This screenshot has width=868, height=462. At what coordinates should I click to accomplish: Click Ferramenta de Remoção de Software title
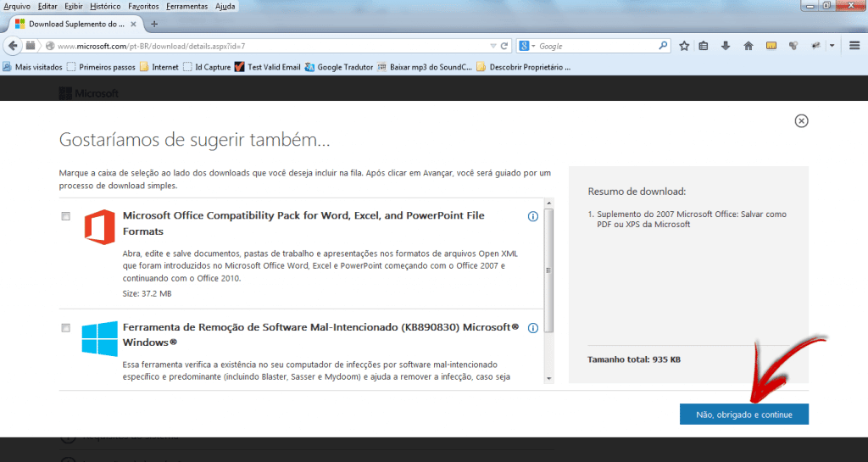321,335
